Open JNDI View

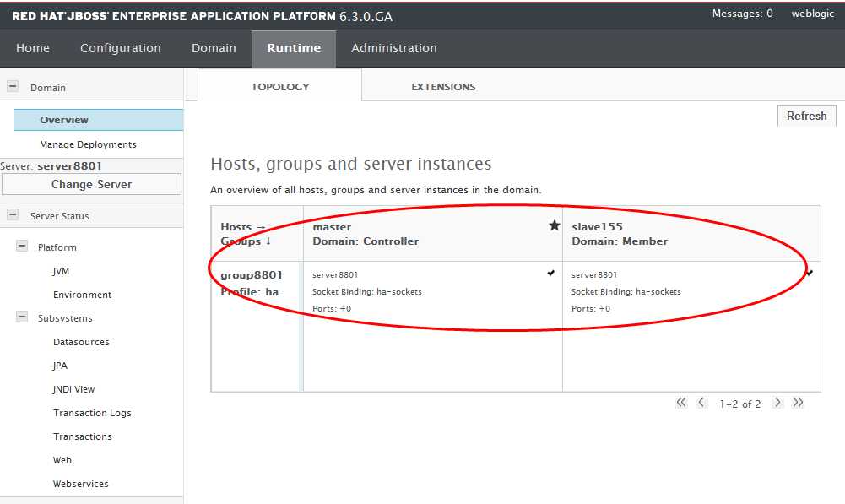[x=73, y=389]
